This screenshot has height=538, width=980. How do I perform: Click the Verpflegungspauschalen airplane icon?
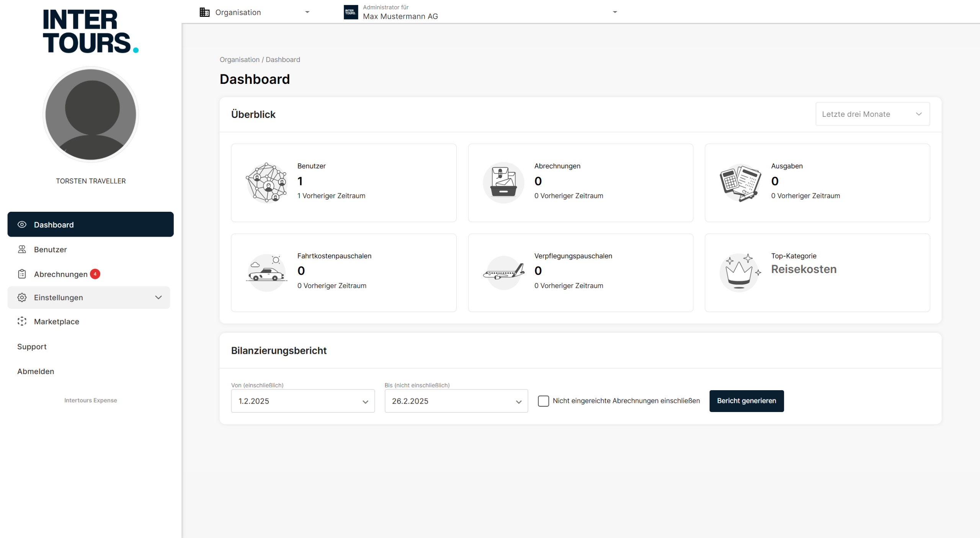click(503, 272)
